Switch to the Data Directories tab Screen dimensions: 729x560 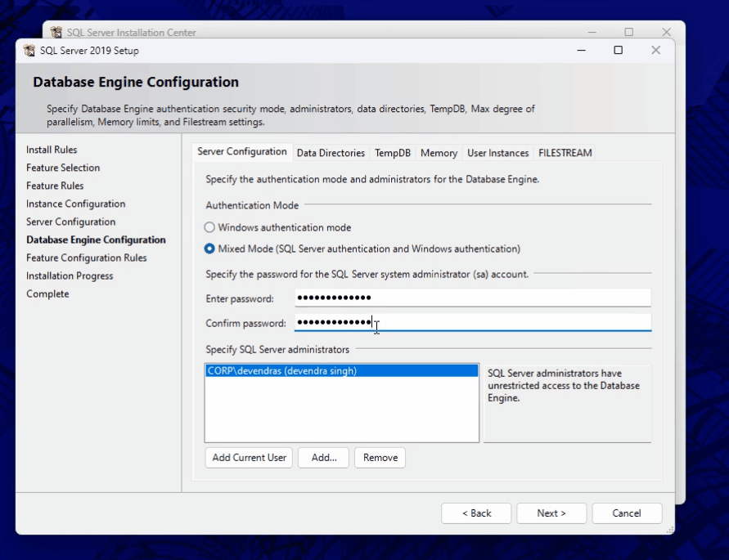331,153
